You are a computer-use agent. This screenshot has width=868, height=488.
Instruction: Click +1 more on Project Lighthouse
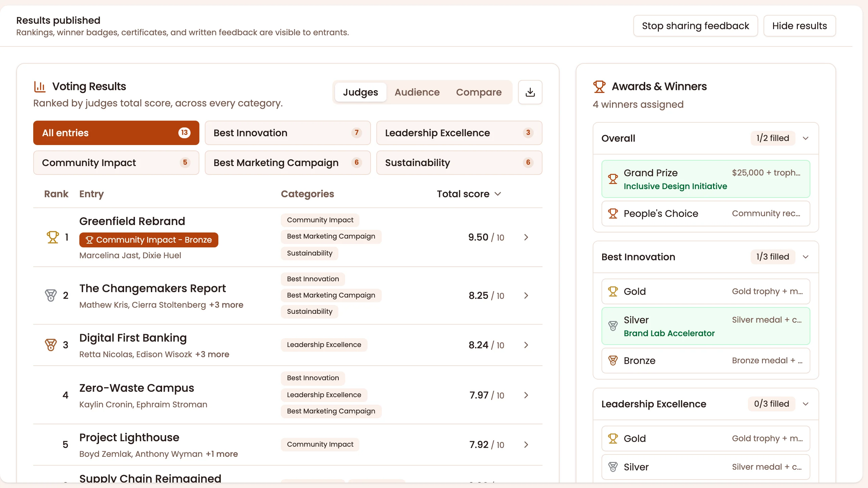tap(222, 454)
